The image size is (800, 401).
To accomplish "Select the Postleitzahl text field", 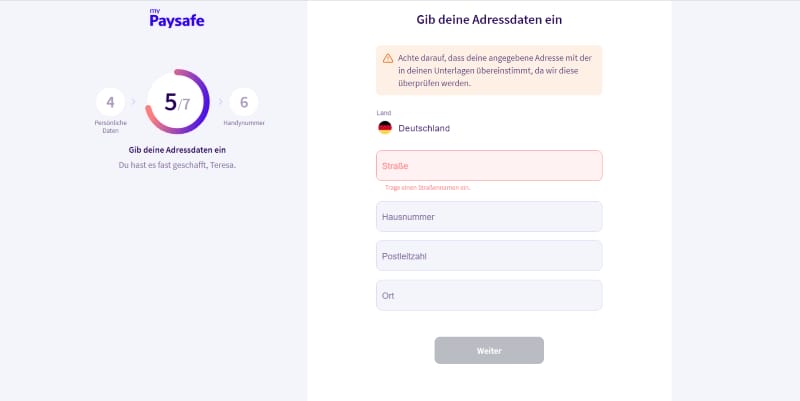I will pyautogui.click(x=489, y=256).
